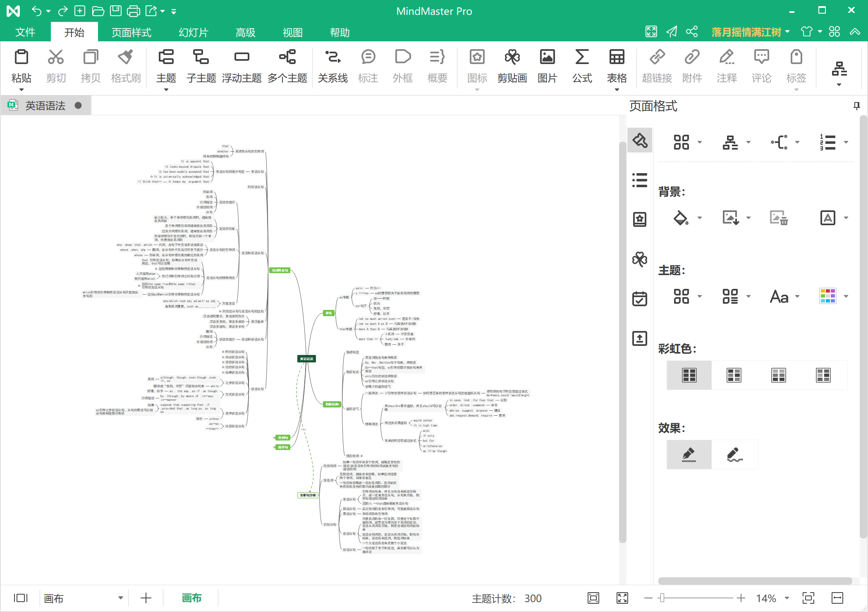Enable the hand-drawn sketch effect

pos(734,454)
